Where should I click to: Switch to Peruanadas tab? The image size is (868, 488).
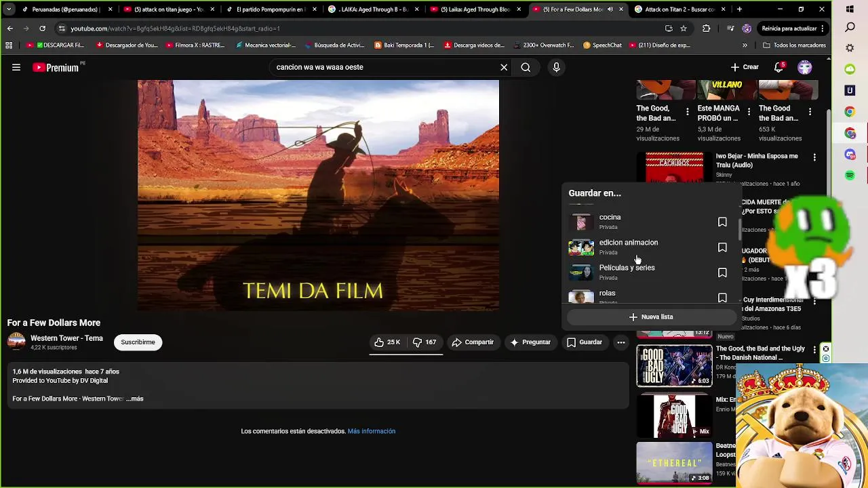(x=66, y=9)
